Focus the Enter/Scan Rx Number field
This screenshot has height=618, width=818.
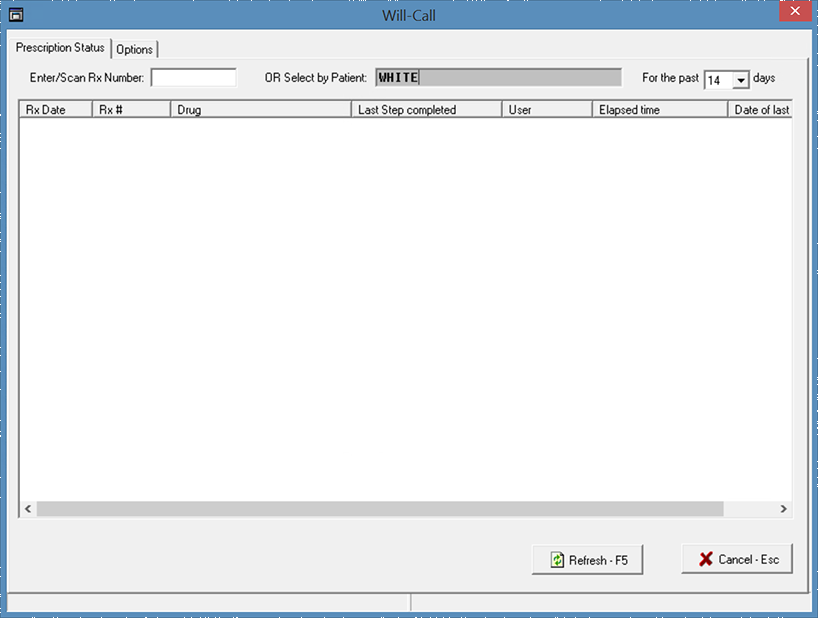[x=193, y=78]
